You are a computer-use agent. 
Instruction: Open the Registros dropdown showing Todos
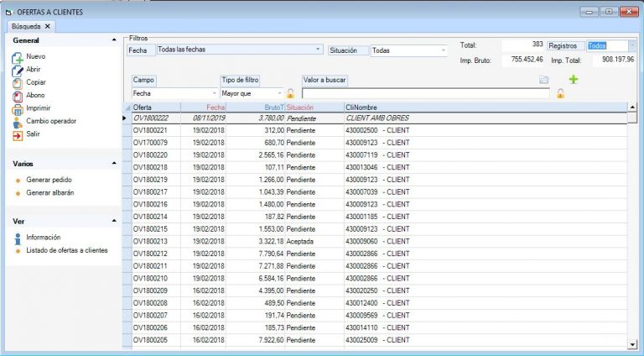coord(632,45)
